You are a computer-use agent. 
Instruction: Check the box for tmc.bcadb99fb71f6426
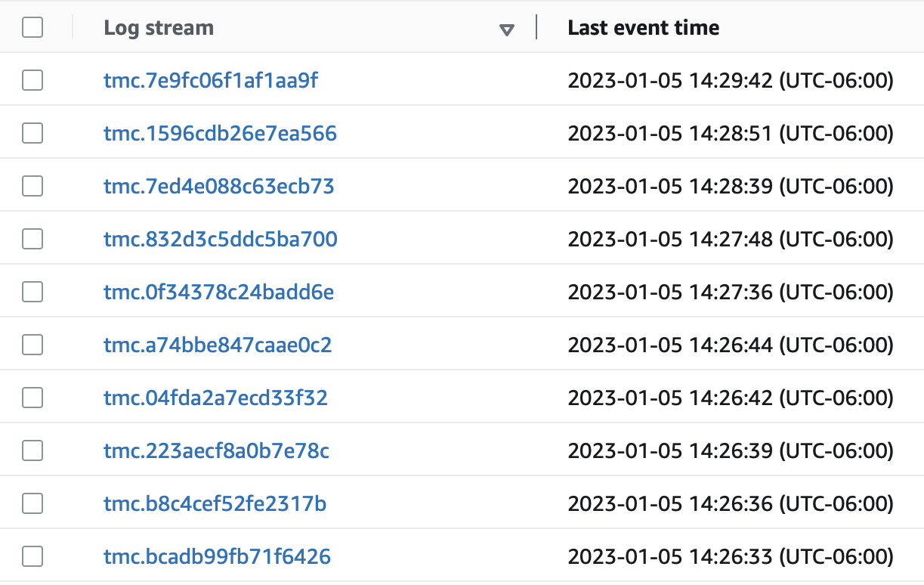(32, 556)
